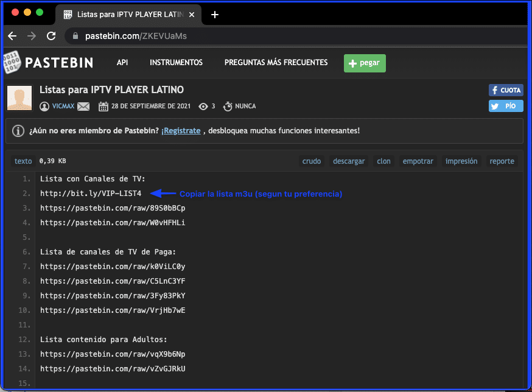Click the Pastebin logo icon
The width and height of the screenshot is (532, 392).
[11, 63]
